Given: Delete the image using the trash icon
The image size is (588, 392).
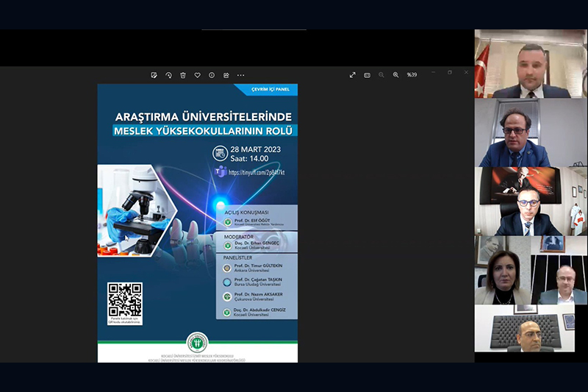Looking at the screenshot, I should coord(183,75).
